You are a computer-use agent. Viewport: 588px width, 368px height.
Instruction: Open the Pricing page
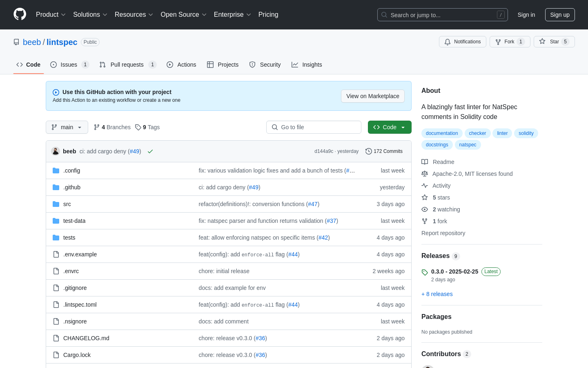pos(268,15)
